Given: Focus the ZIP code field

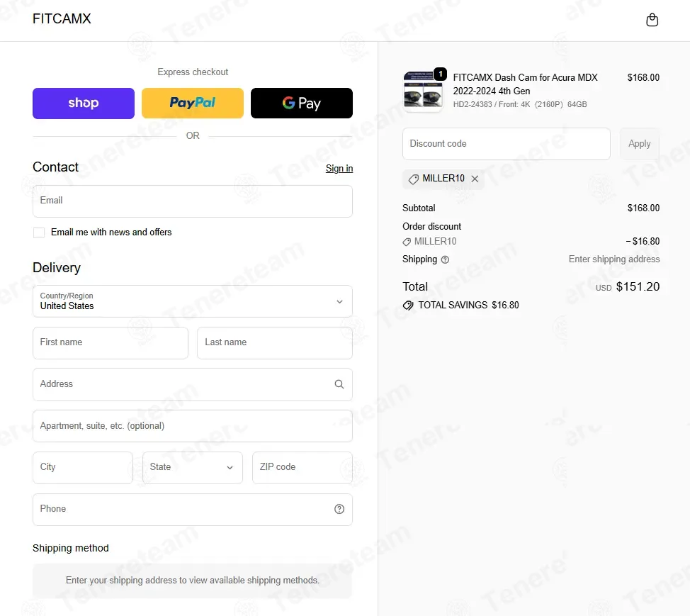Looking at the screenshot, I should [302, 468].
